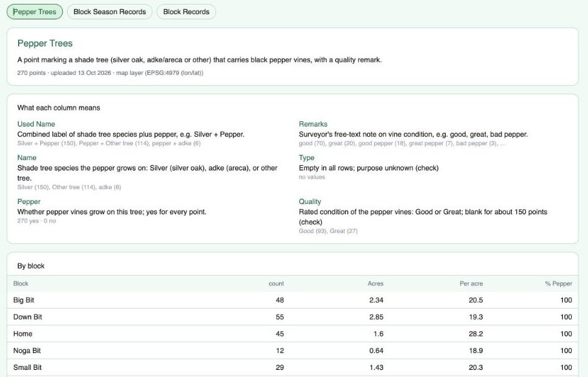Open the Block Records tab
588x377 pixels.
click(x=186, y=12)
